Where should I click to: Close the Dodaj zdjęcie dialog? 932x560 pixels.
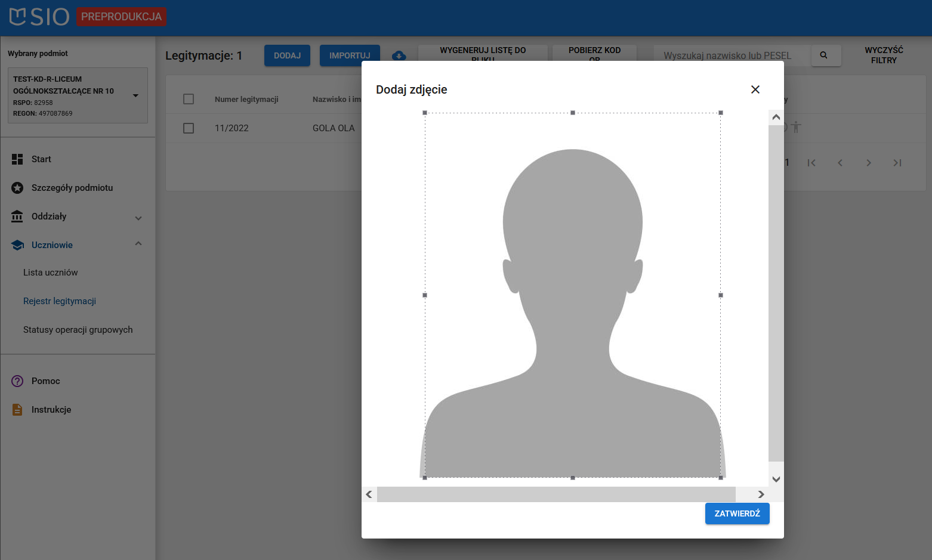(755, 89)
